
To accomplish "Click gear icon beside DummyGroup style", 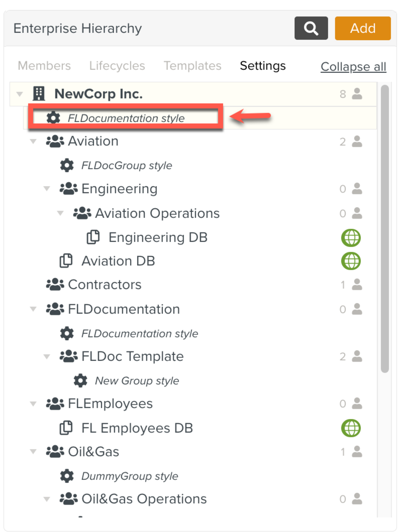I will (67, 476).
